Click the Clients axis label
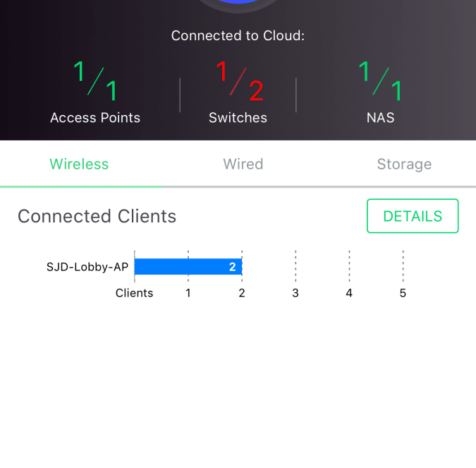This screenshot has height=468, width=476. click(x=134, y=293)
